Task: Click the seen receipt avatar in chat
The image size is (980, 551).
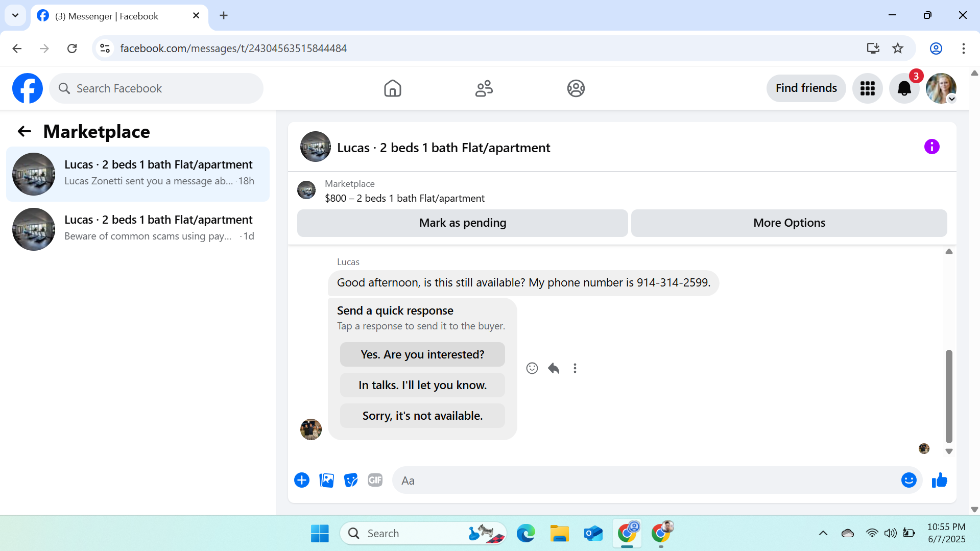Action: coord(924,448)
